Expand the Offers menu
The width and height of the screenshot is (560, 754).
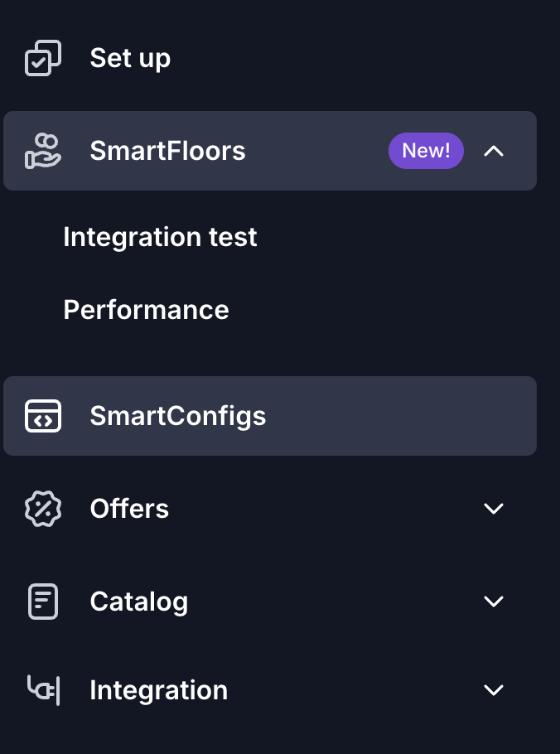[x=494, y=509]
